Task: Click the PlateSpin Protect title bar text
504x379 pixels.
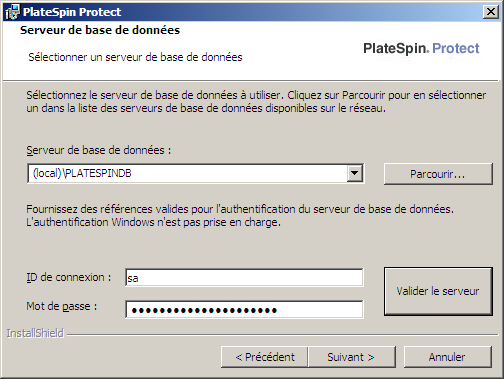Action: pyautogui.click(x=72, y=12)
